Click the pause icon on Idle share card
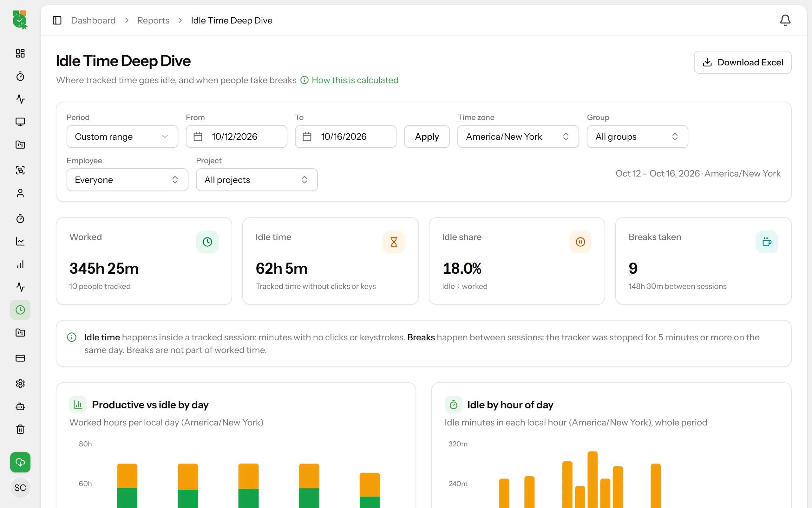812x508 pixels. coord(580,242)
